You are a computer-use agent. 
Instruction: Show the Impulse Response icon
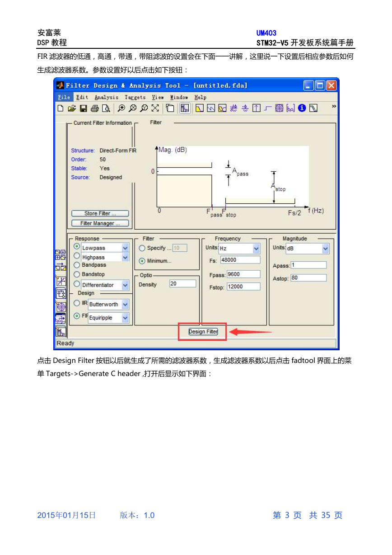[x=256, y=108]
